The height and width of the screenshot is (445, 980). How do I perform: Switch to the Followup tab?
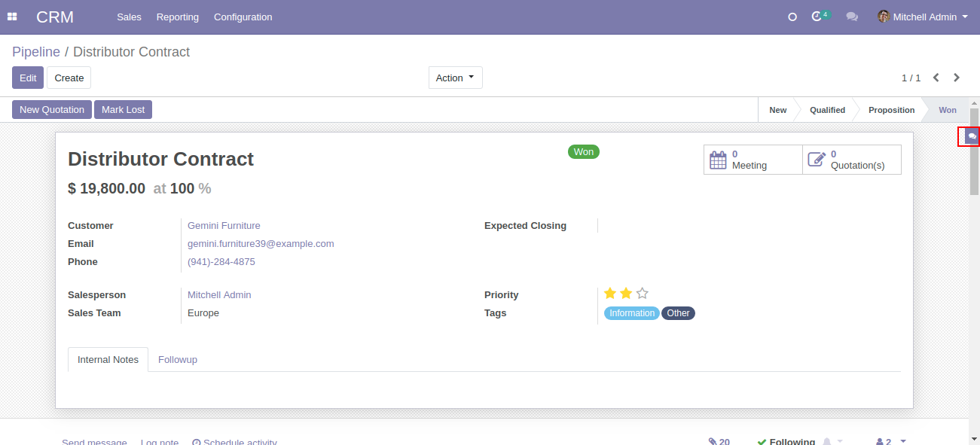(x=177, y=359)
